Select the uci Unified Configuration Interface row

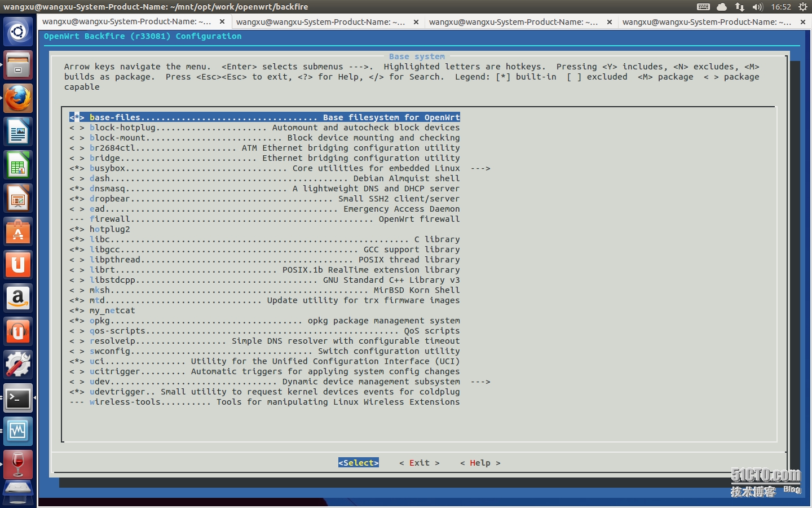click(x=264, y=361)
